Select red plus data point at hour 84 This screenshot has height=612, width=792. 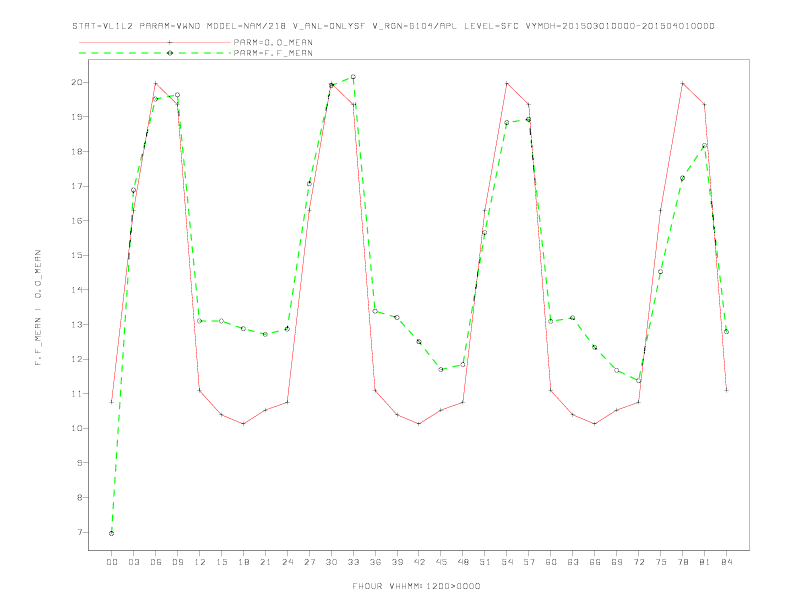[x=726, y=390]
